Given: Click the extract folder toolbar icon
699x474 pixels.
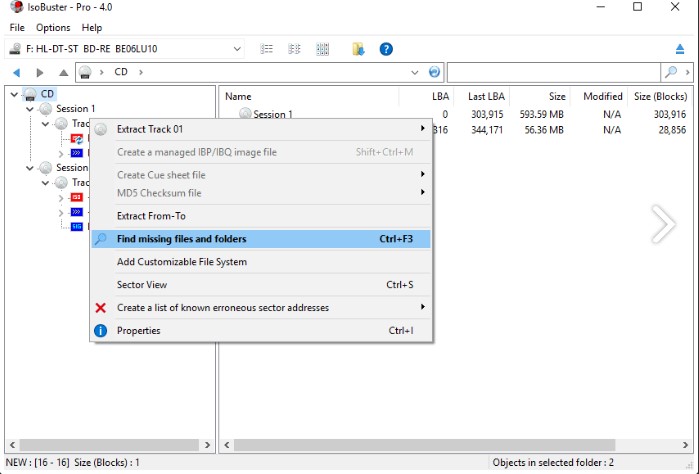Looking at the screenshot, I should pyautogui.click(x=358, y=49).
